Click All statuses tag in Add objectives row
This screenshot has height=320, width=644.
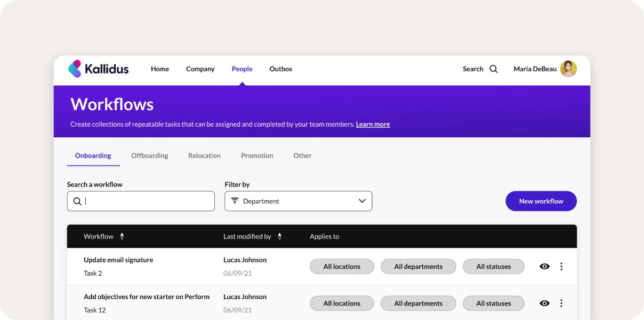[494, 303]
